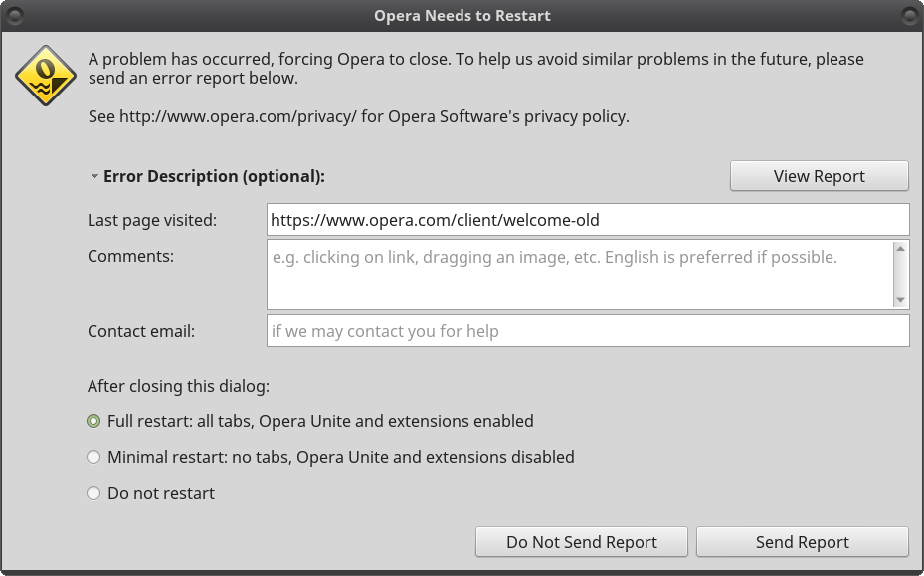
Task: Click the Opera Needs to Restart title bar
Action: coord(462,15)
